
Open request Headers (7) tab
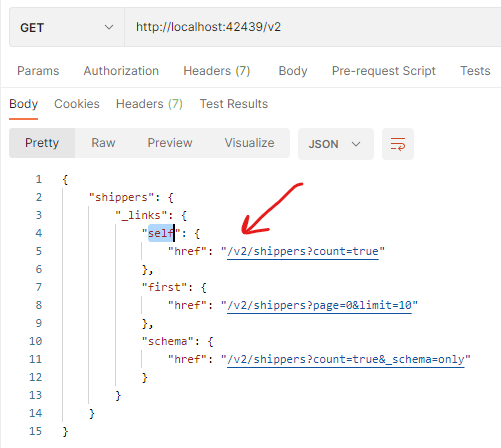[x=217, y=71]
